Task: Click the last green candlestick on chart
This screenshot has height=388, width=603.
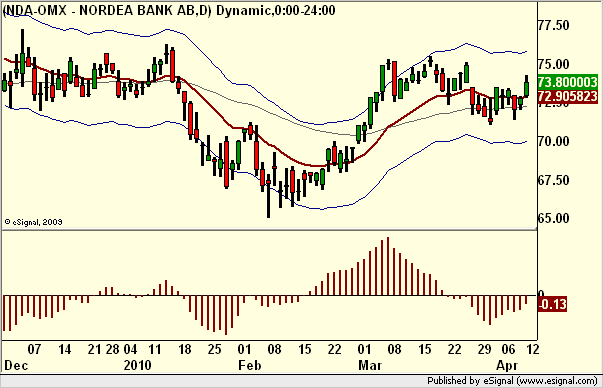Action: pos(526,86)
